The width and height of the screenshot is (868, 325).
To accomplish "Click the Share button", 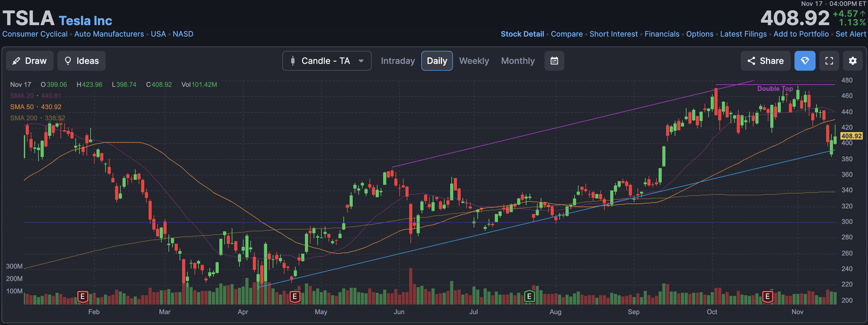I will tap(766, 61).
